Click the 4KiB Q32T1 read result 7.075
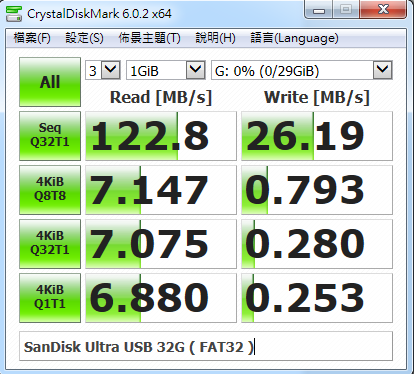 click(161, 244)
